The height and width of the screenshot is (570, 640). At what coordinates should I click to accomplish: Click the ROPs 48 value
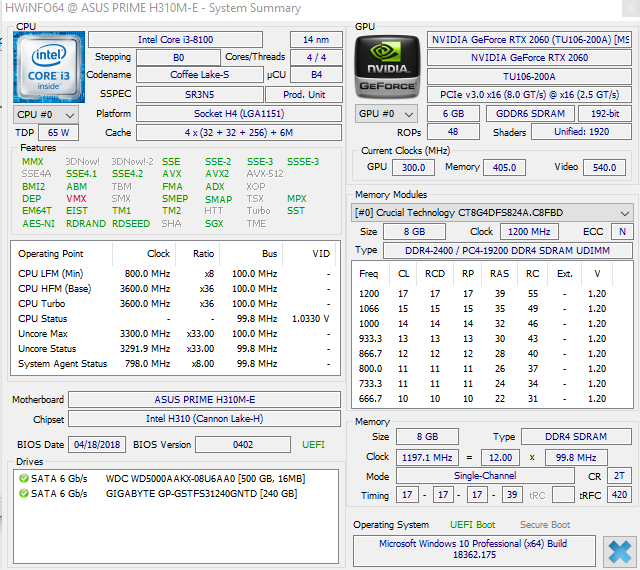(x=453, y=132)
